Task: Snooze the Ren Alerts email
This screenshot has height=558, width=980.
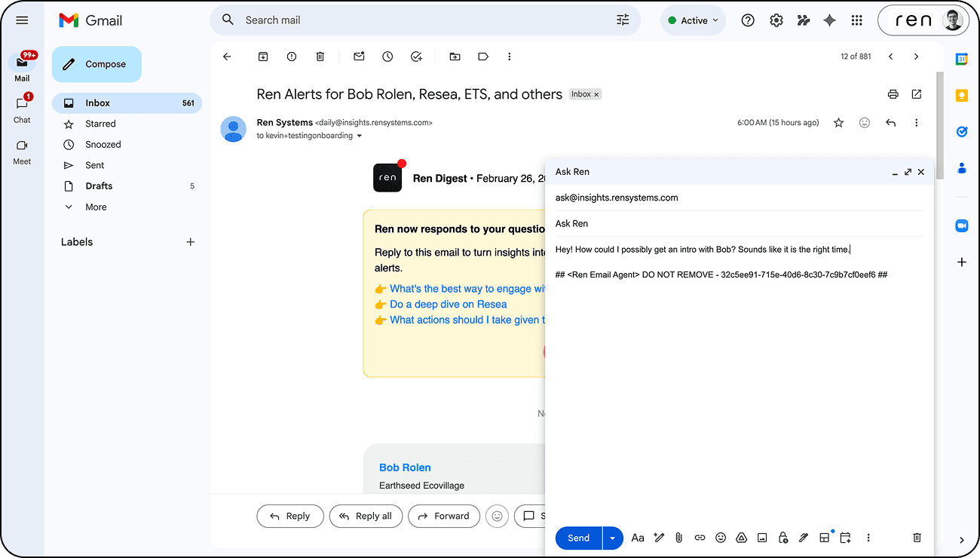Action: point(387,56)
